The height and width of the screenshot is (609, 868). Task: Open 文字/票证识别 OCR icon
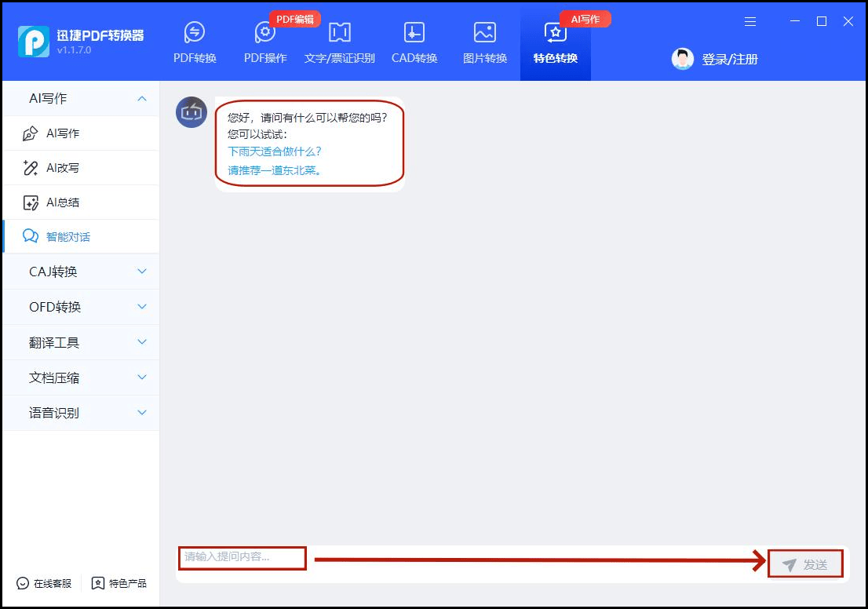point(340,32)
